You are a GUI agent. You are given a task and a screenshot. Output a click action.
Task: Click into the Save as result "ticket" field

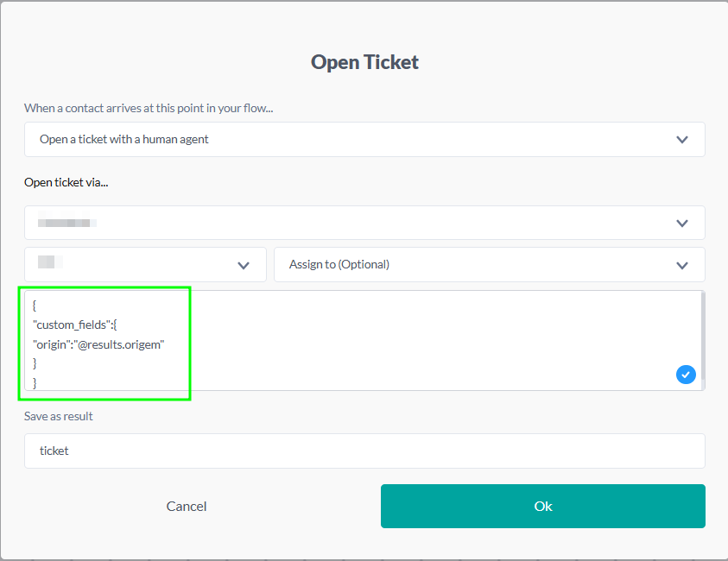coord(364,451)
